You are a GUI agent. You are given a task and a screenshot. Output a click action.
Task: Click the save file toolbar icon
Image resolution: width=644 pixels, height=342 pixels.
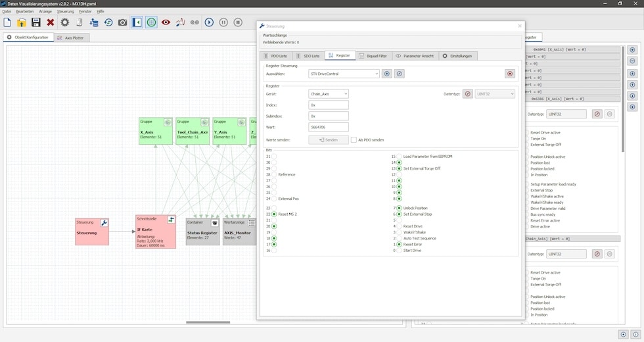(36, 22)
